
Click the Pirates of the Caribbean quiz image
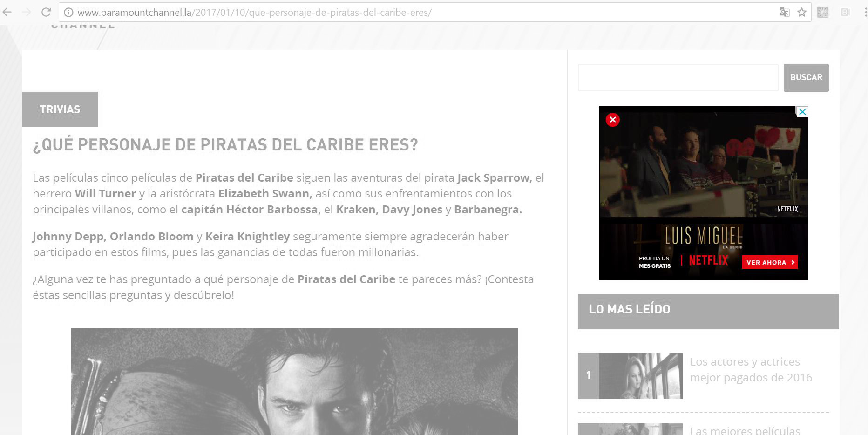(294, 381)
